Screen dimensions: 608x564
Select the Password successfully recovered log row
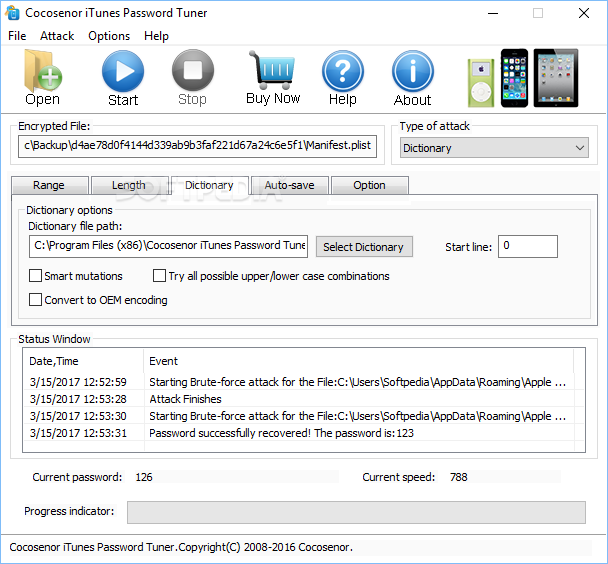click(x=304, y=433)
